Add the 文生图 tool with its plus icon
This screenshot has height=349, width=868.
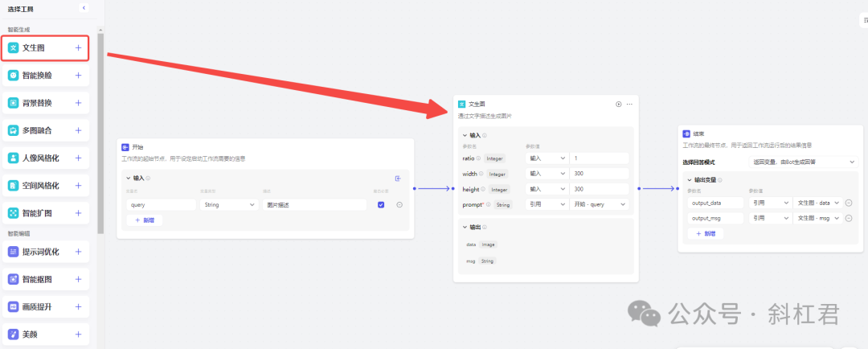tap(78, 48)
